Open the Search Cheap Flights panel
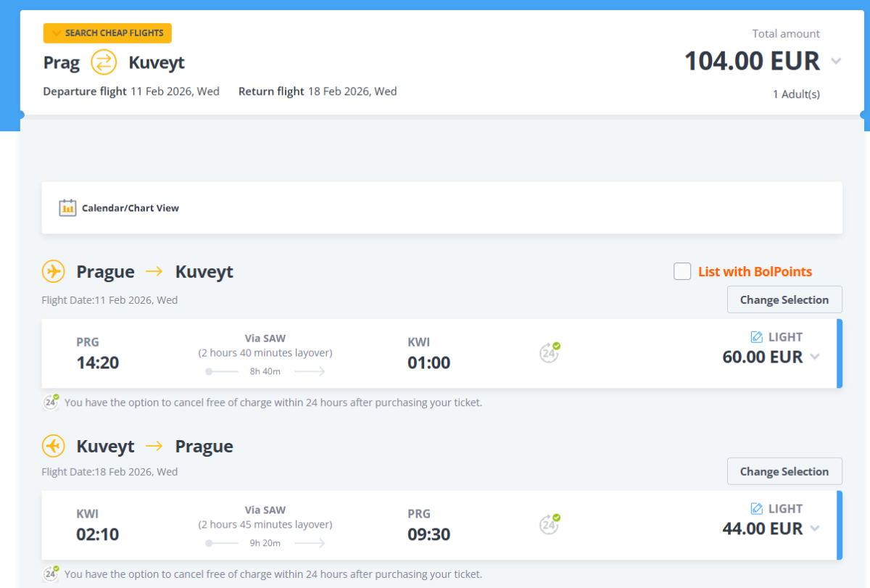This screenshot has width=870, height=588. click(x=107, y=33)
